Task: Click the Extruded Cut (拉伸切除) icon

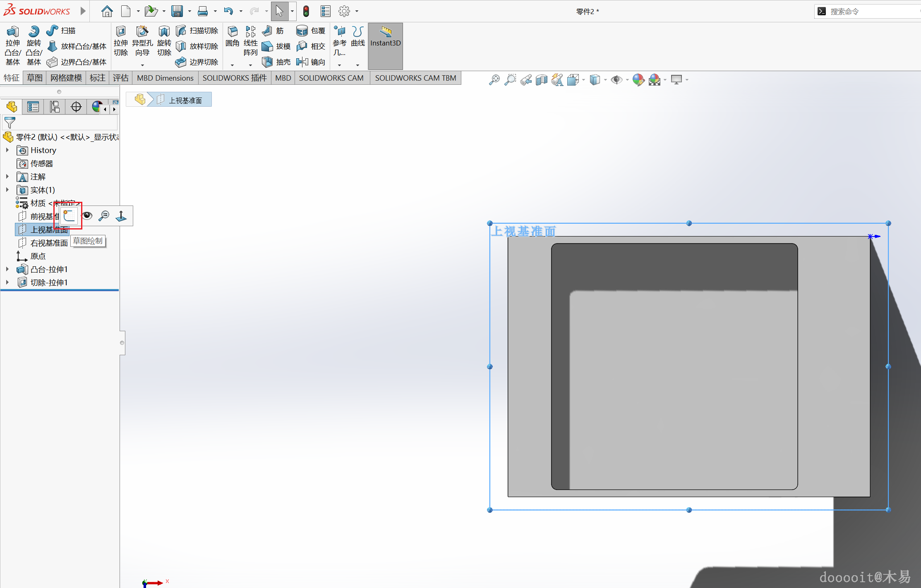Action: click(121, 41)
